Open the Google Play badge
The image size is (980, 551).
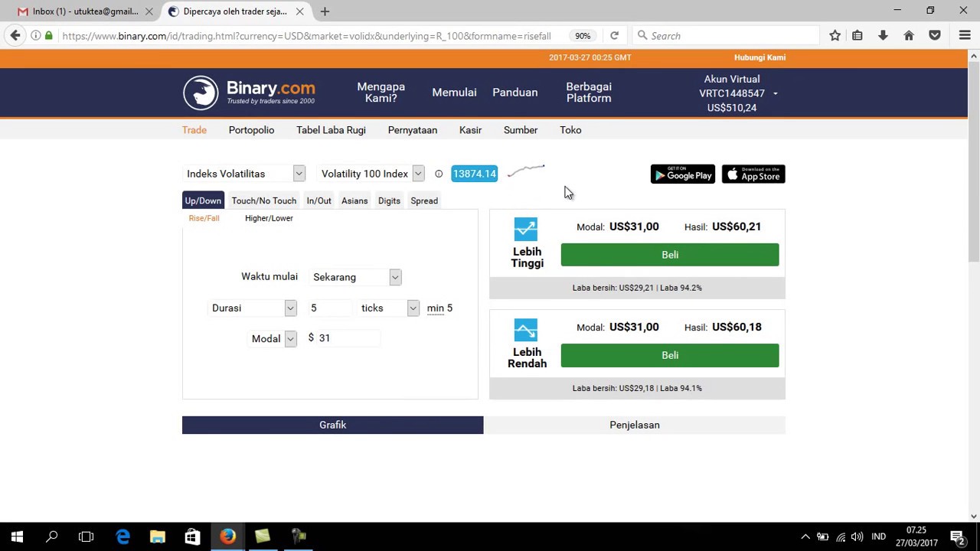click(x=682, y=174)
